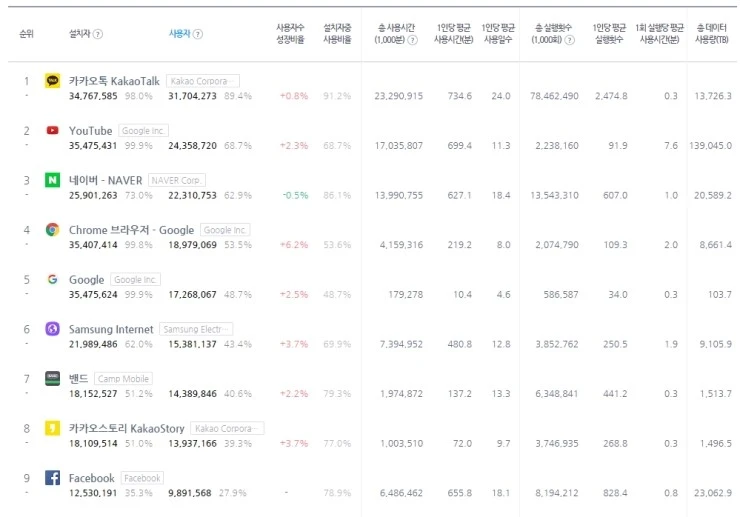Click the KakaoTalk app icon
This screenshot has width=740, height=517.
click(x=52, y=81)
